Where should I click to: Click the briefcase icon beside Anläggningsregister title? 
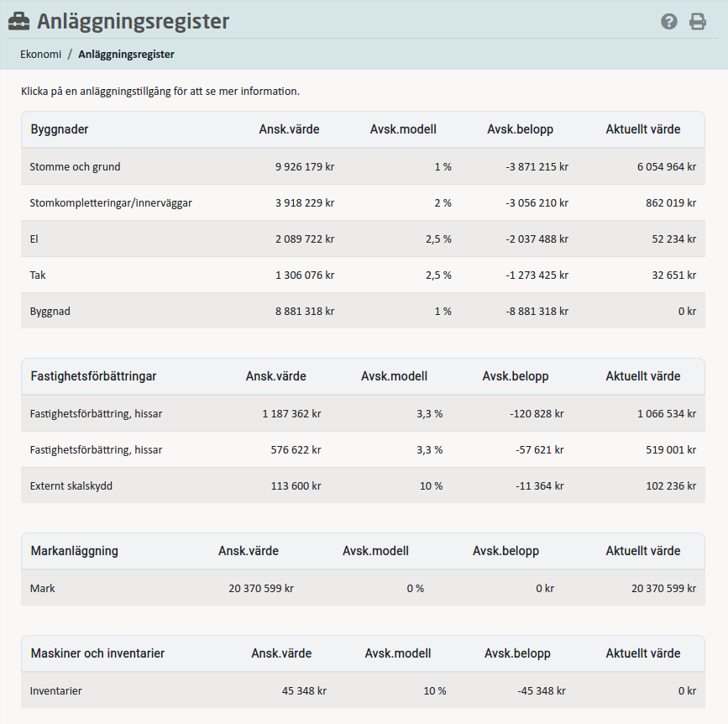pos(18,22)
